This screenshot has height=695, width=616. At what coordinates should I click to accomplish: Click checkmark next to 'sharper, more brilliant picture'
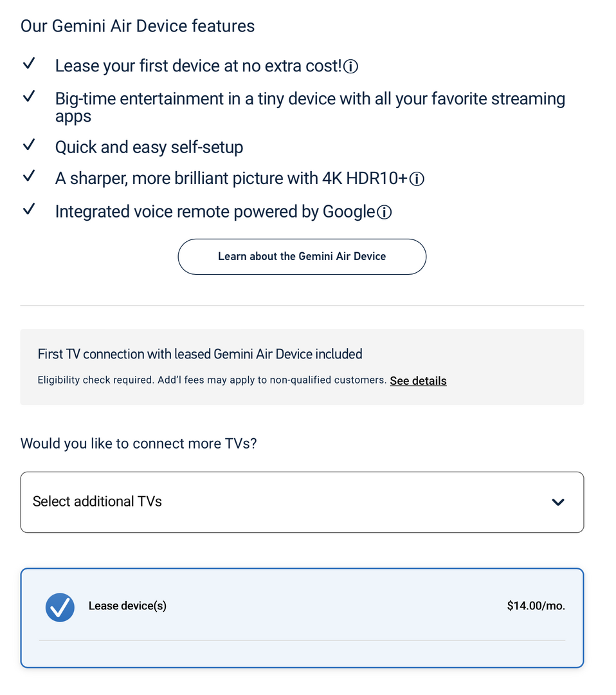coord(28,176)
